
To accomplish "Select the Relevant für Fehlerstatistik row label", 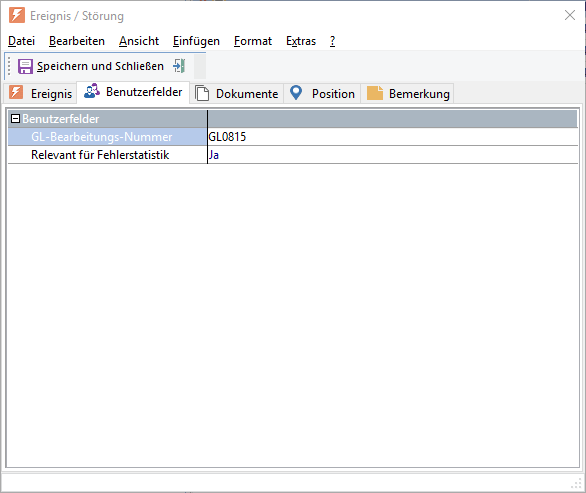I will pyautogui.click(x=100, y=155).
